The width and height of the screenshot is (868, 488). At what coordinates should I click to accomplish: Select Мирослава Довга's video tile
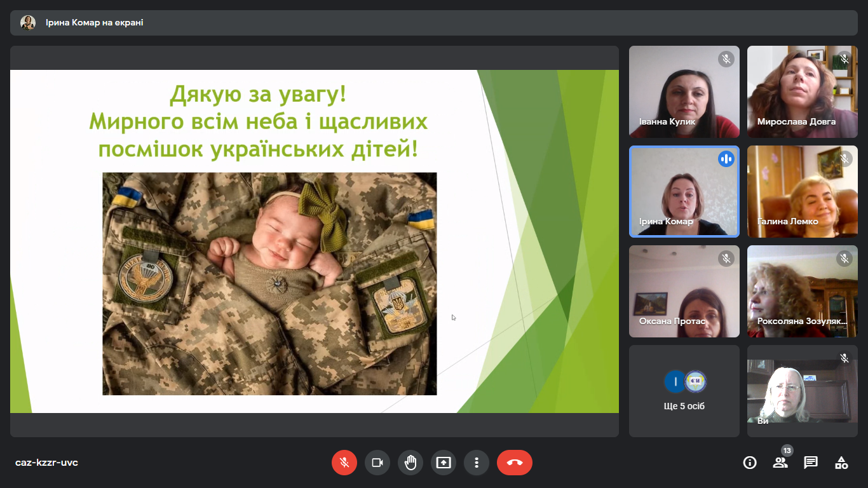802,91
